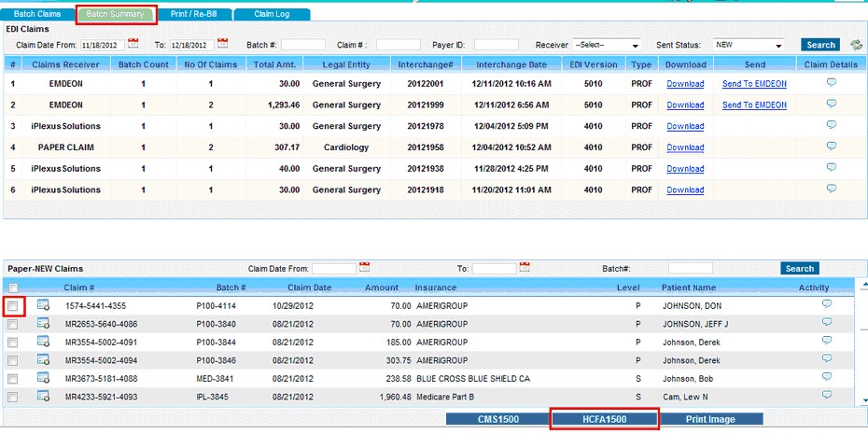This screenshot has height=434, width=868.
Task: Switch to the Batch Claims tab
Action: click(37, 14)
